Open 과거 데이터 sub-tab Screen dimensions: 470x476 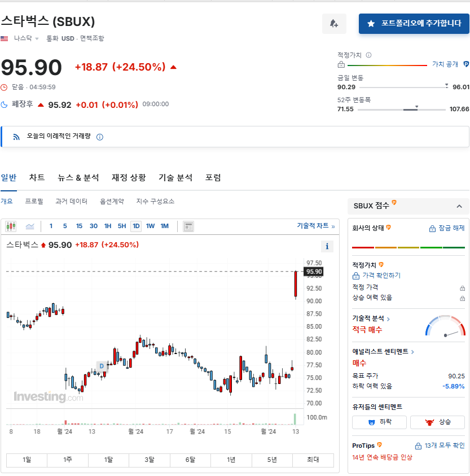71,201
